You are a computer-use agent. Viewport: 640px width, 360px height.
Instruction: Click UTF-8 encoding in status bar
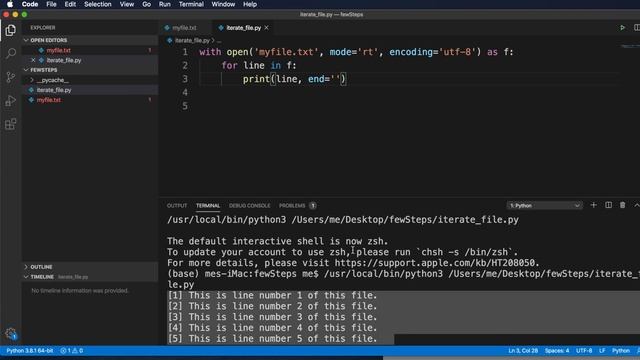pyautogui.click(x=584, y=351)
